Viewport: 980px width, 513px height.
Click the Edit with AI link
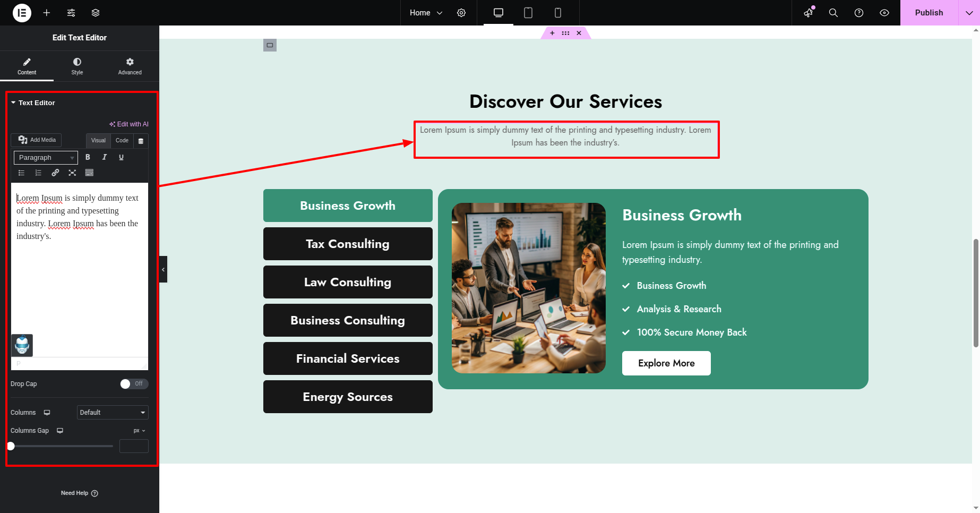(x=129, y=124)
